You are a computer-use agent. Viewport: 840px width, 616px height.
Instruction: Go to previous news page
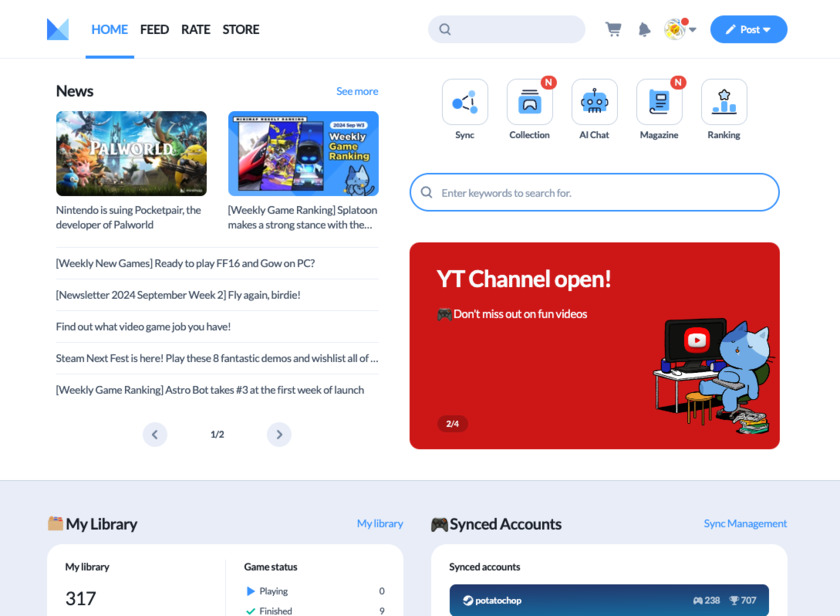pyautogui.click(x=154, y=434)
